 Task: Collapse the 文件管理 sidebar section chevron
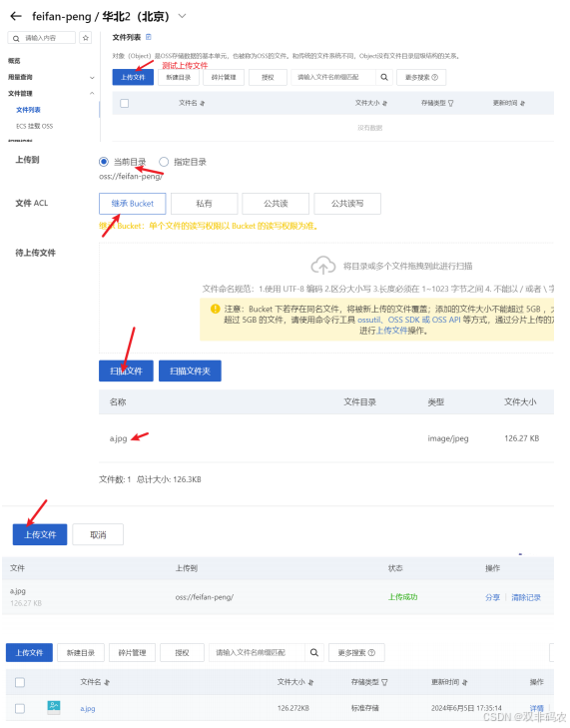coord(92,93)
